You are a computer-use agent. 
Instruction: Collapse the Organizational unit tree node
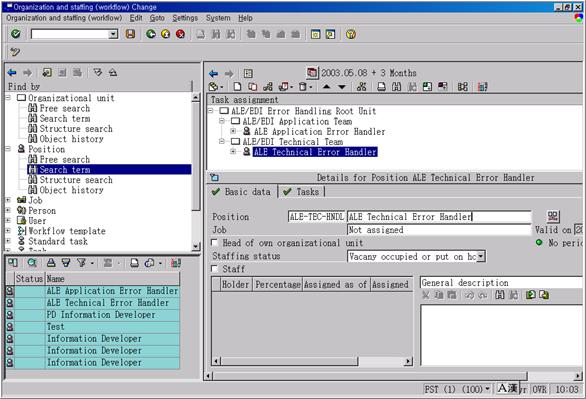(x=8, y=98)
